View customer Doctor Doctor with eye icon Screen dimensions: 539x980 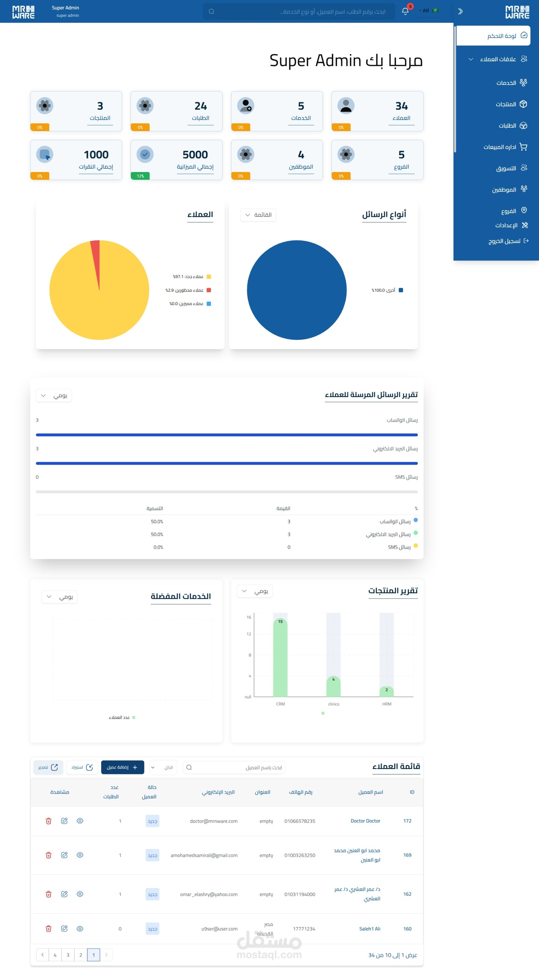pyautogui.click(x=80, y=821)
